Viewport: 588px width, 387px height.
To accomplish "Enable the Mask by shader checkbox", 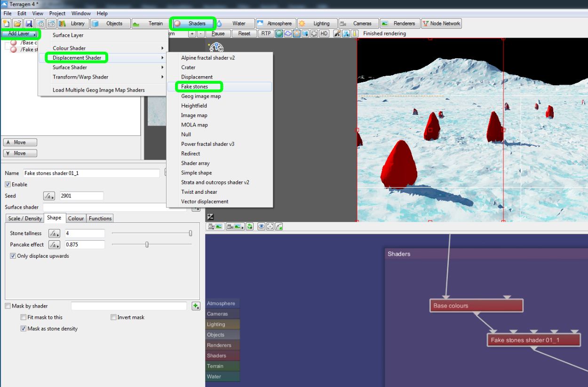I will click(8, 306).
